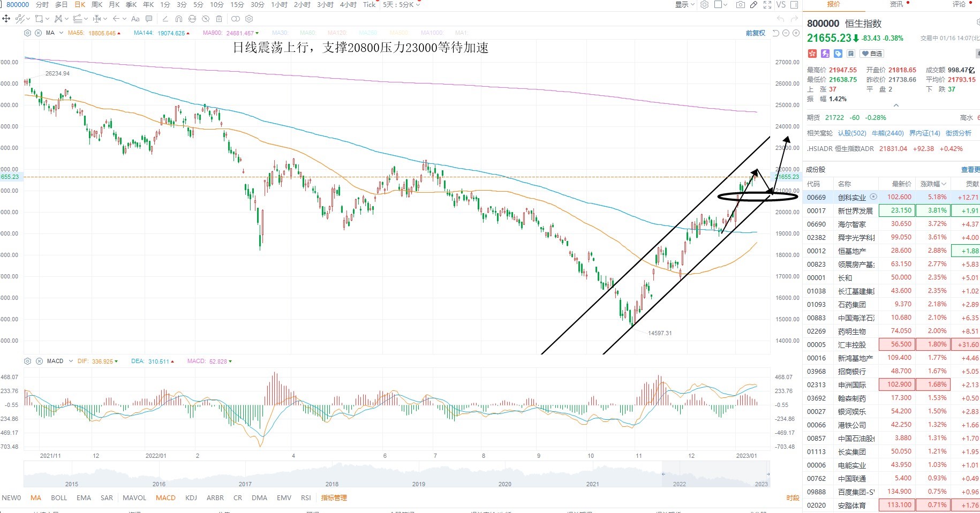
Task: Open 指标管理 indicator management
Action: (334, 498)
